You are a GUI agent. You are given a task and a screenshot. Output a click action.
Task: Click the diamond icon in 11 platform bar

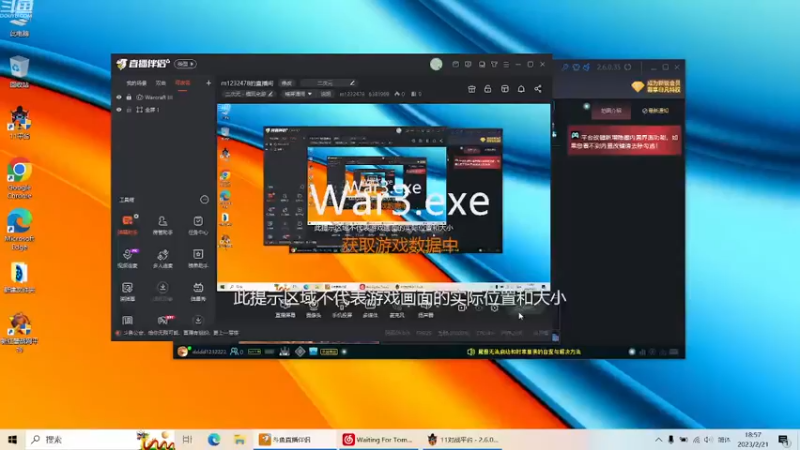300,352
